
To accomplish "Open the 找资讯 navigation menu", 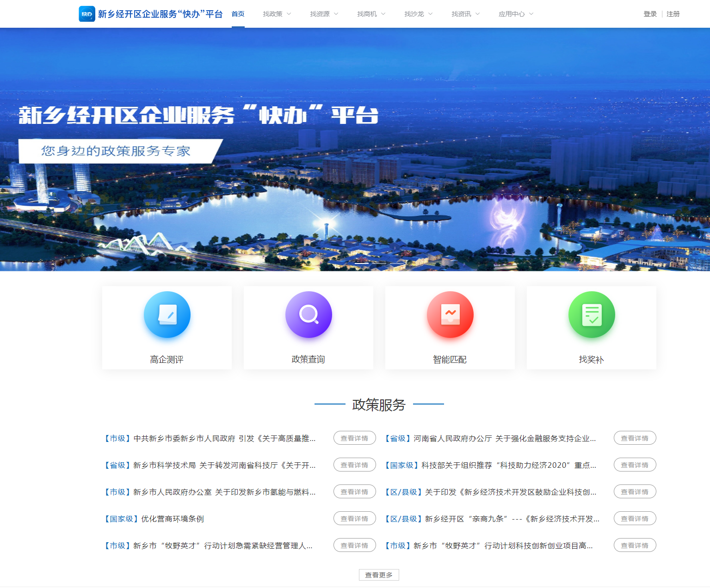I will [x=465, y=14].
